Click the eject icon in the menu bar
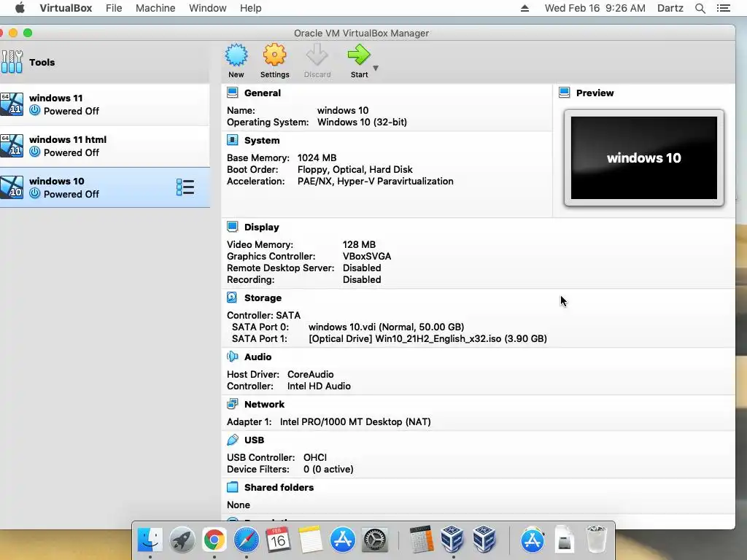This screenshot has width=747, height=560. click(525, 8)
